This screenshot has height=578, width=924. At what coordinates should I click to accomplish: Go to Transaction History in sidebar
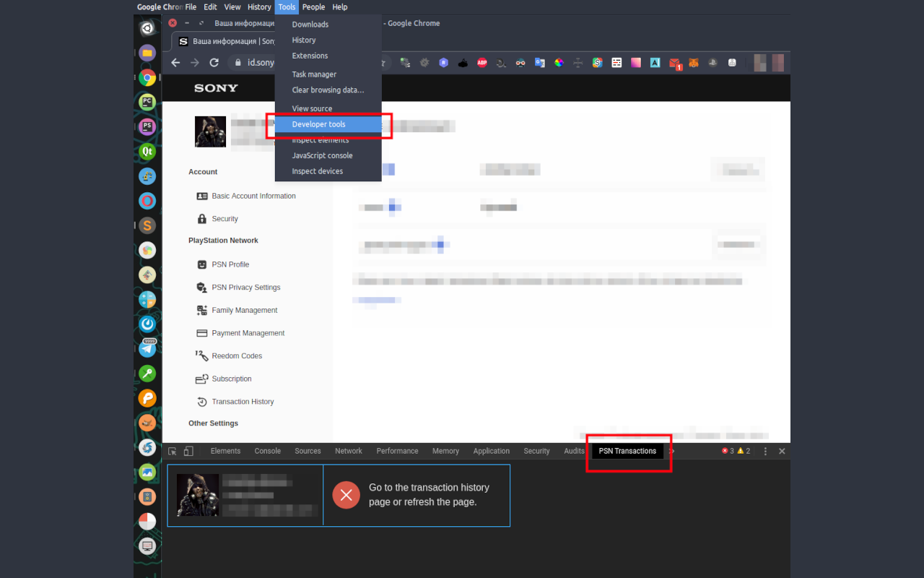235,402
